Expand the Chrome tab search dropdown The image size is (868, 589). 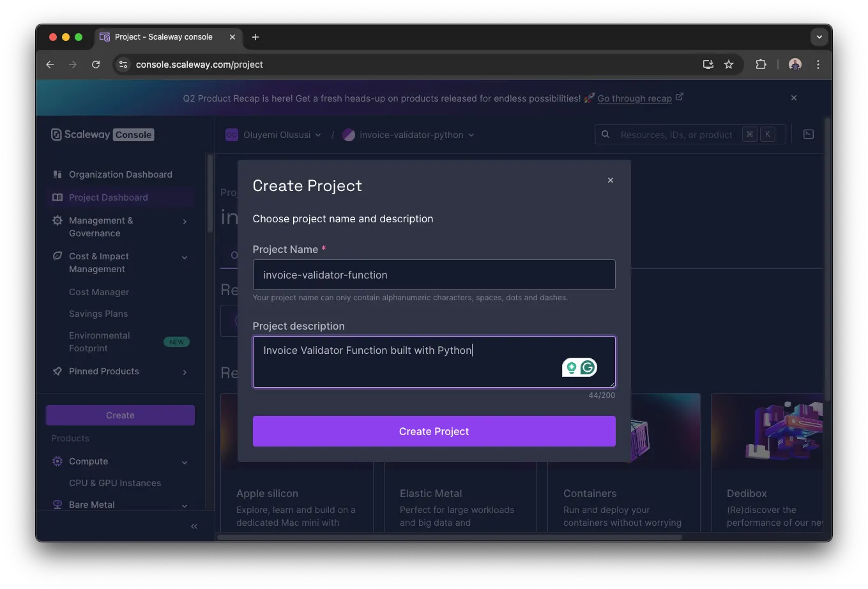819,37
